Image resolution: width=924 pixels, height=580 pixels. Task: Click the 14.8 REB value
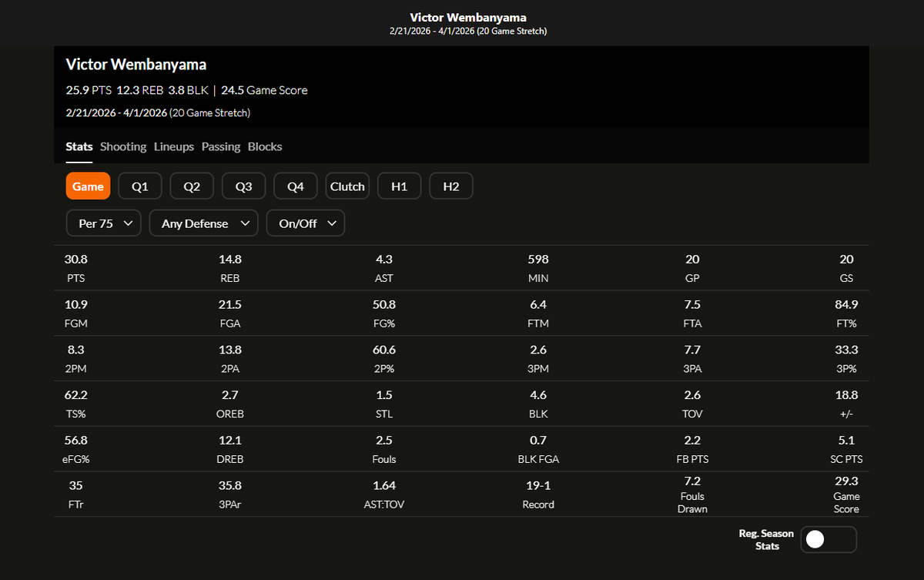pos(230,260)
